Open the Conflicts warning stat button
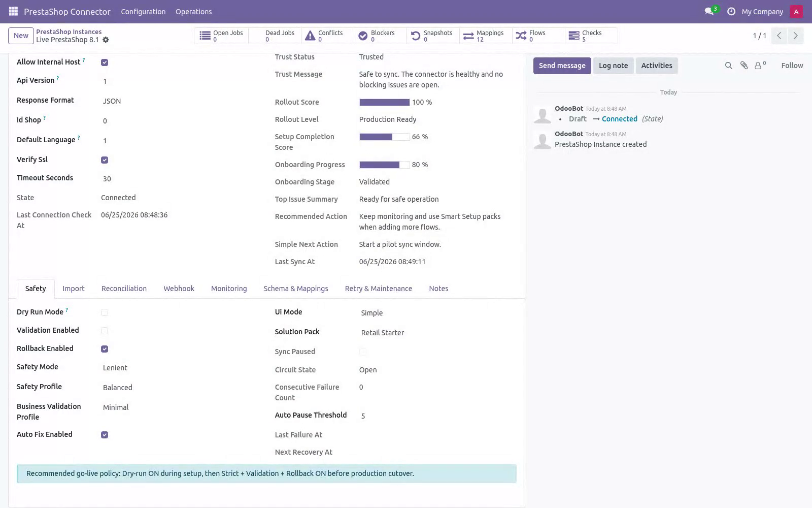 [x=327, y=36]
